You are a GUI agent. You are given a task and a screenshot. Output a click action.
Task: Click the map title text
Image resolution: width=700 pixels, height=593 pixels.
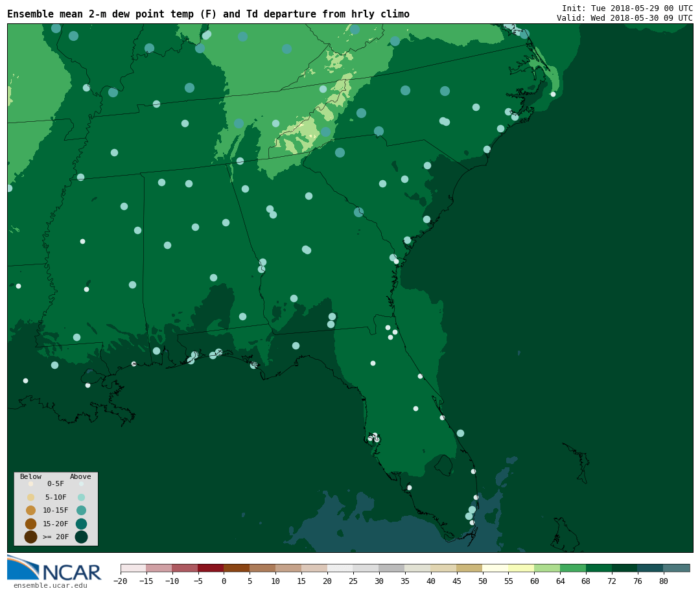pyautogui.click(x=208, y=14)
